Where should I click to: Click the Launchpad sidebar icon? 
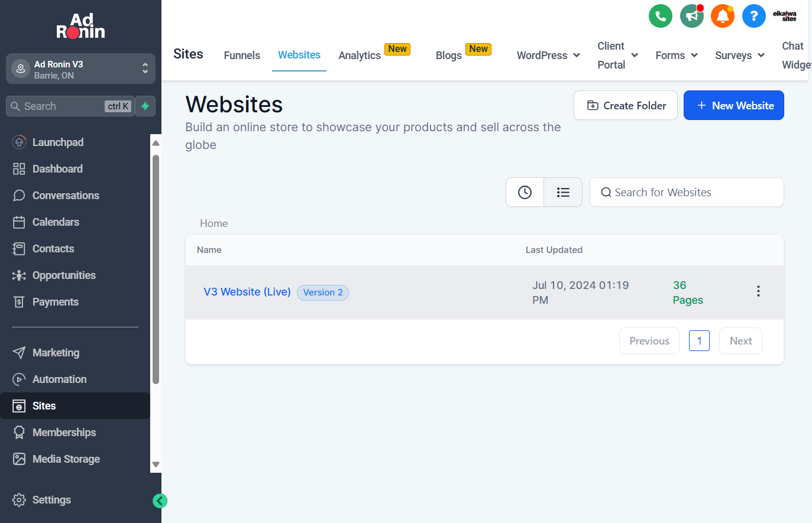(20, 142)
